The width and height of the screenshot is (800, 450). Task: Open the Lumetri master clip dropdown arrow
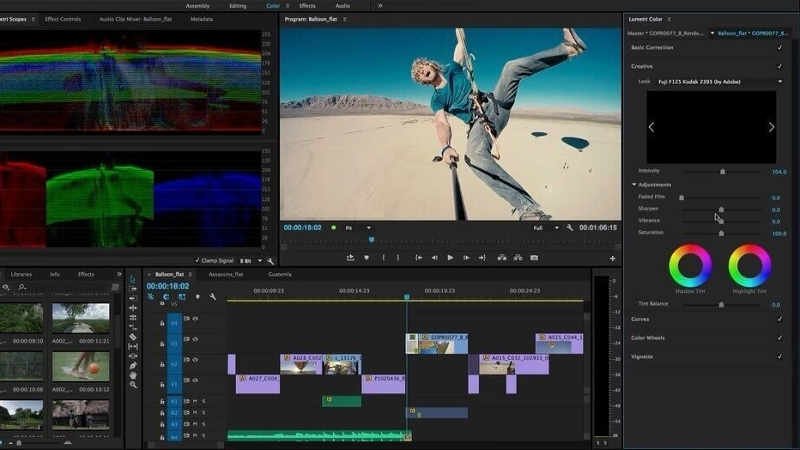(712, 33)
